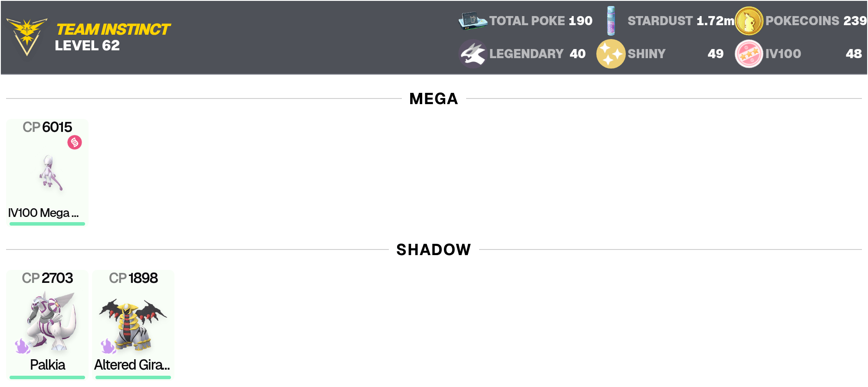Click the Shiny sparkle icon
This screenshot has width=868, height=387.
click(x=611, y=54)
